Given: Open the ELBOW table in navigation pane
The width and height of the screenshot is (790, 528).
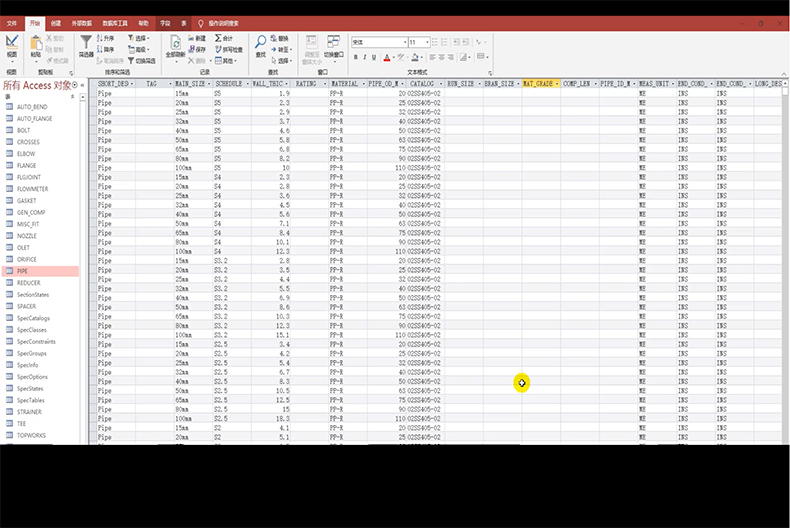Looking at the screenshot, I should tap(26, 154).
